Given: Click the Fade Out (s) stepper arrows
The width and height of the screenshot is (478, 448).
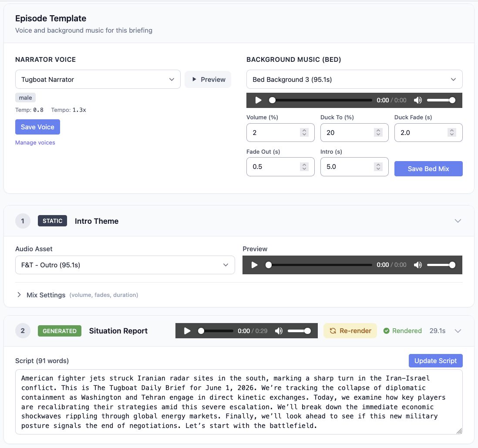Looking at the screenshot, I should 304,166.
